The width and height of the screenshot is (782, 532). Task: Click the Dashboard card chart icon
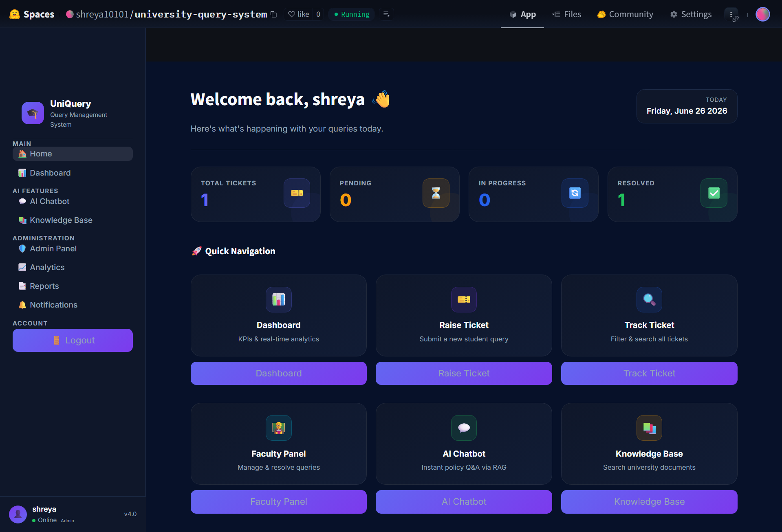[x=279, y=299]
